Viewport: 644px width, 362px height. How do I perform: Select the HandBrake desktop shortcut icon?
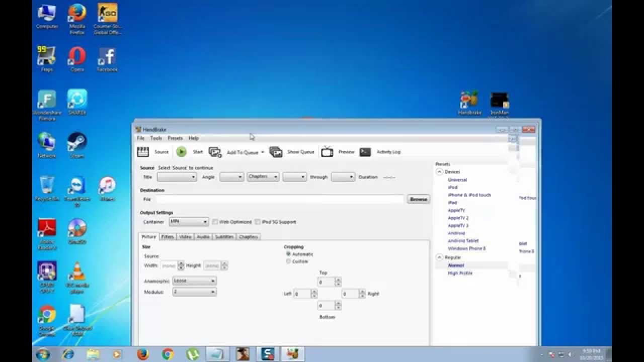click(x=469, y=104)
